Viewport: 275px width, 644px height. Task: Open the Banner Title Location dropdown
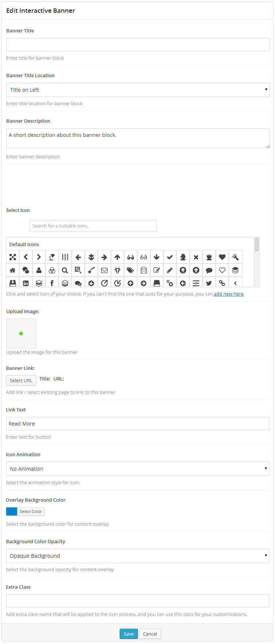(138, 90)
